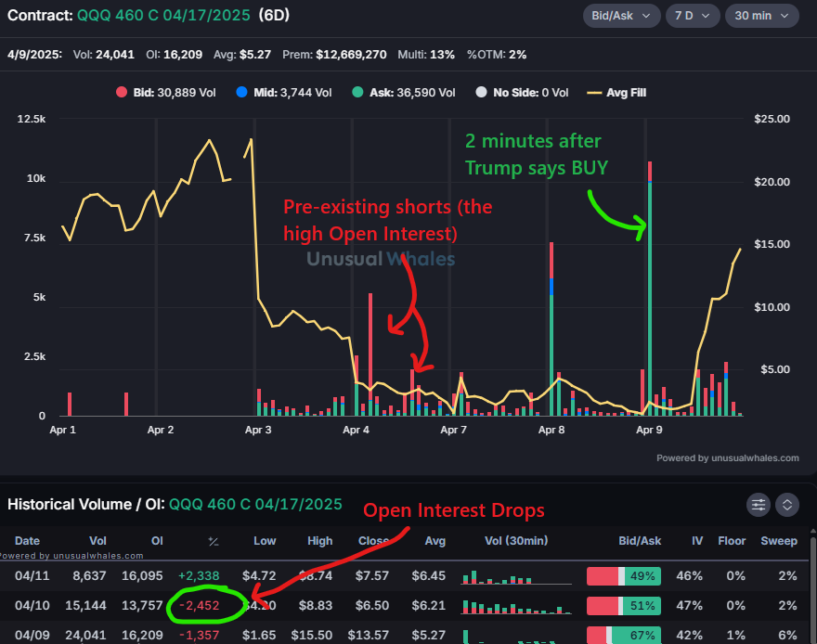This screenshot has width=817, height=644.
Task: Toggle the Mid volume legend series
Action: (284, 93)
